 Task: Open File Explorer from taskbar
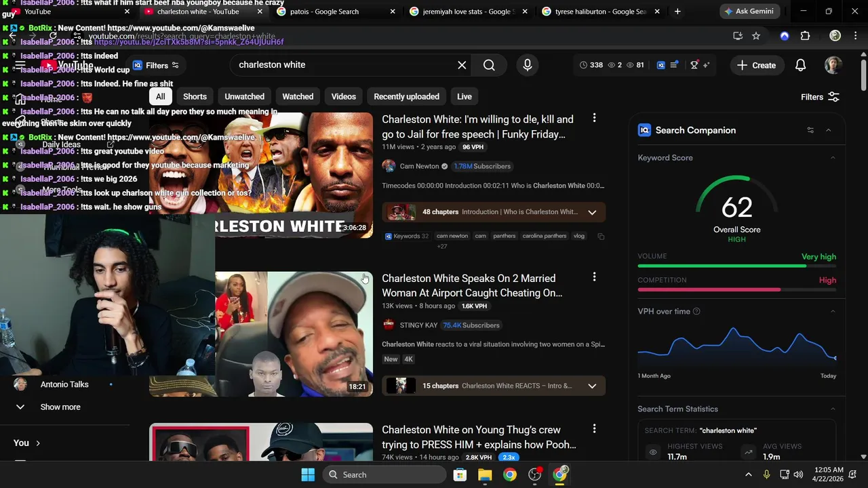click(485, 474)
